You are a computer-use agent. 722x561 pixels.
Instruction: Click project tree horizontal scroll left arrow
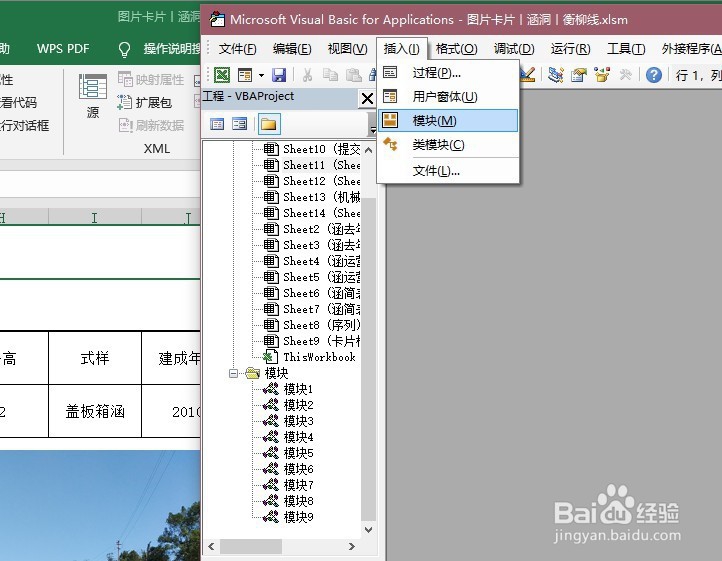[x=211, y=547]
